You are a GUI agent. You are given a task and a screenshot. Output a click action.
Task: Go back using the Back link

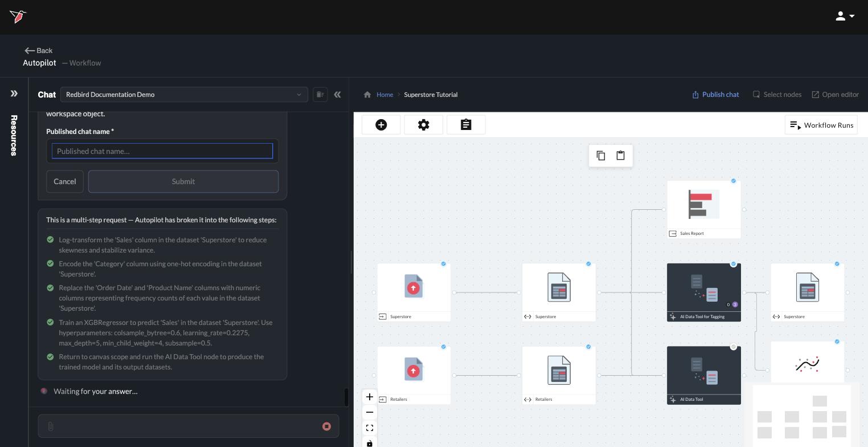pyautogui.click(x=38, y=51)
